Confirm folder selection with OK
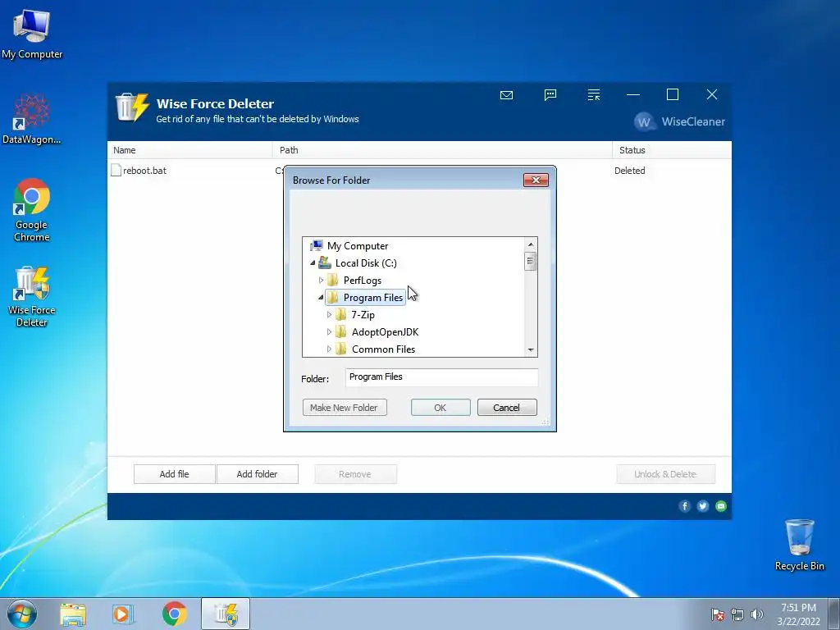 [x=441, y=408]
